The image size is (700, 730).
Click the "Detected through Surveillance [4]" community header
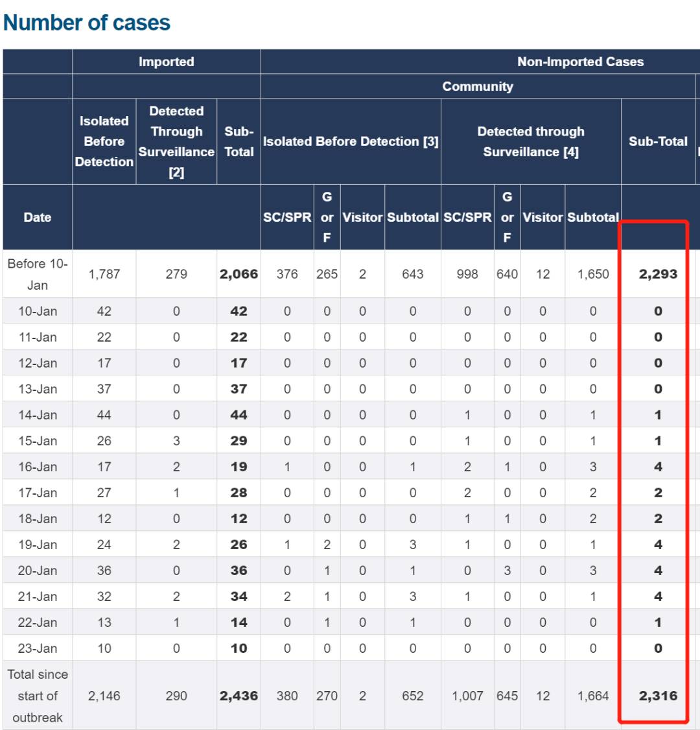pyautogui.click(x=531, y=141)
